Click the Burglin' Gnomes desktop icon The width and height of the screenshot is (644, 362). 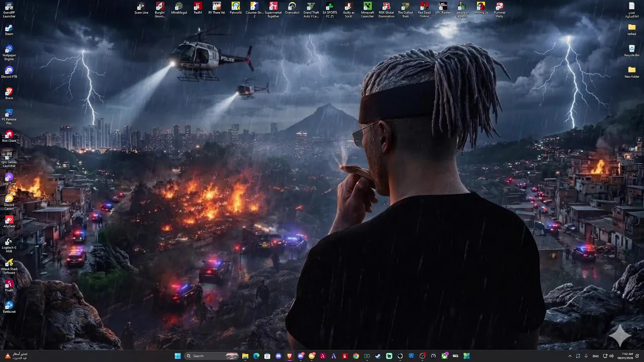point(160,10)
